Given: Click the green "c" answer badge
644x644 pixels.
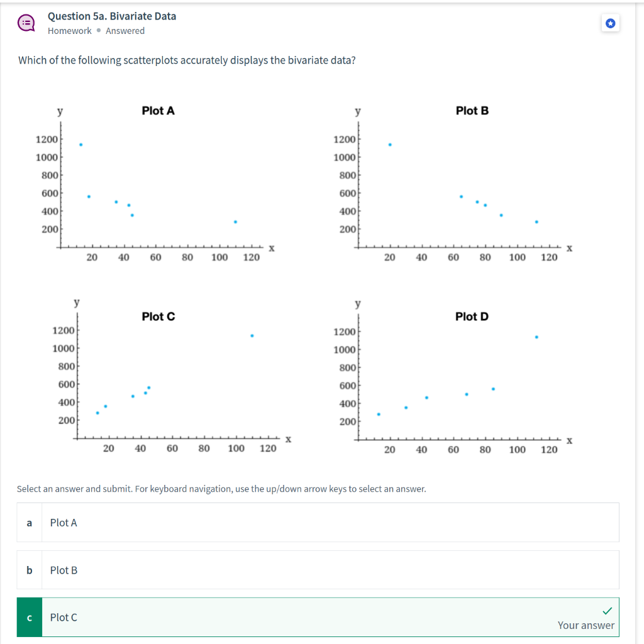Looking at the screenshot, I should pyautogui.click(x=30, y=618).
